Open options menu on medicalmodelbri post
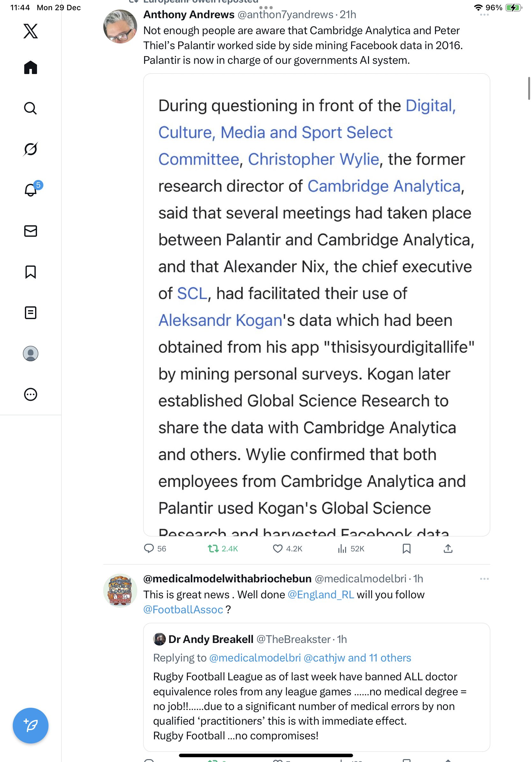This screenshot has height=762, width=532. [484, 579]
